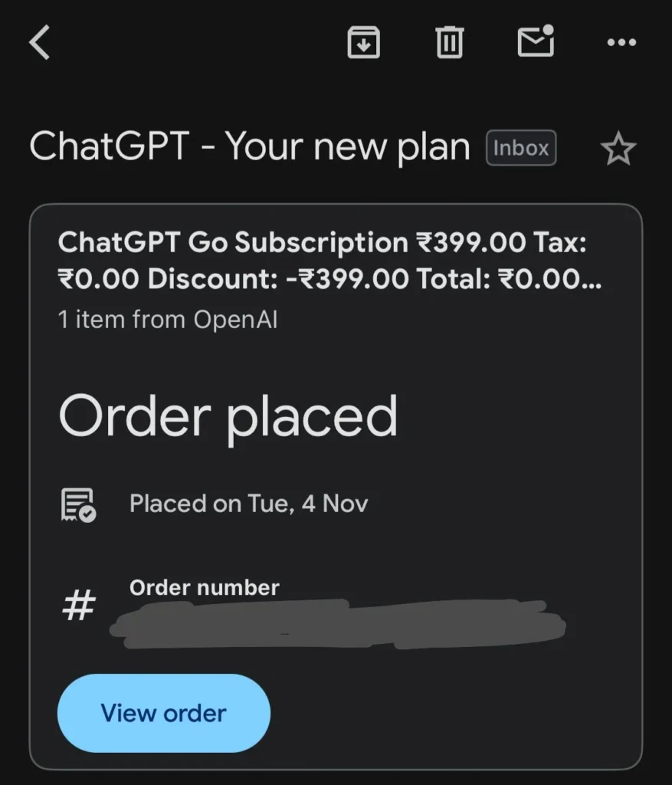This screenshot has height=785, width=672.
Task: Archive this email
Action: pyautogui.click(x=364, y=42)
